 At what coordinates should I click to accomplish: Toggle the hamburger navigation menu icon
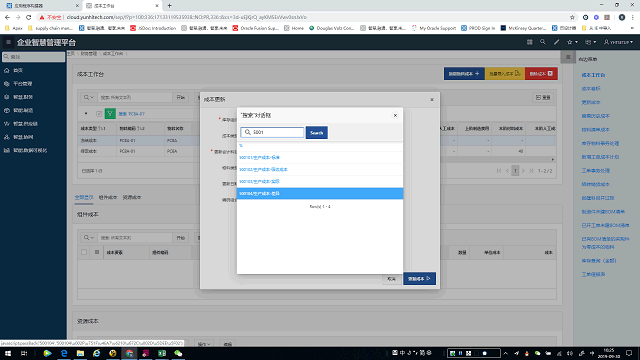[x=8, y=42]
